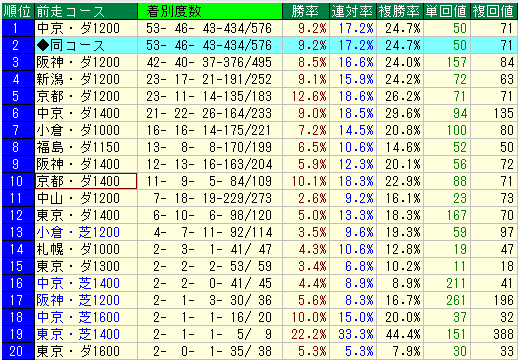Open the 小倉・芝1200 link
This screenshot has height=360, width=518.
tap(78, 232)
